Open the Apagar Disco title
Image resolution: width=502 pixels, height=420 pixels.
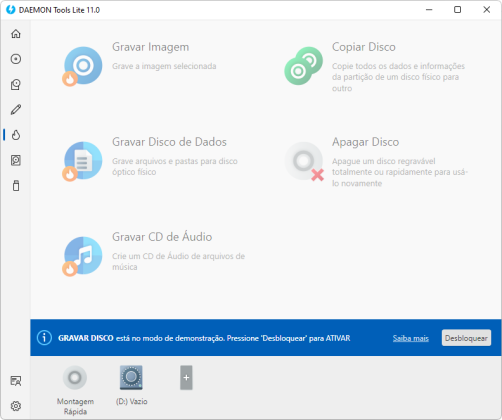365,142
